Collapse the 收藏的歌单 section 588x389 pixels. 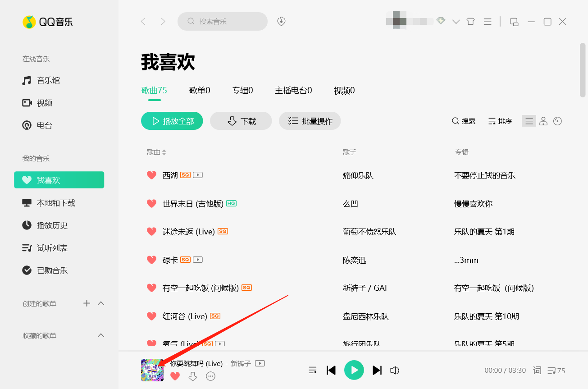coord(101,335)
